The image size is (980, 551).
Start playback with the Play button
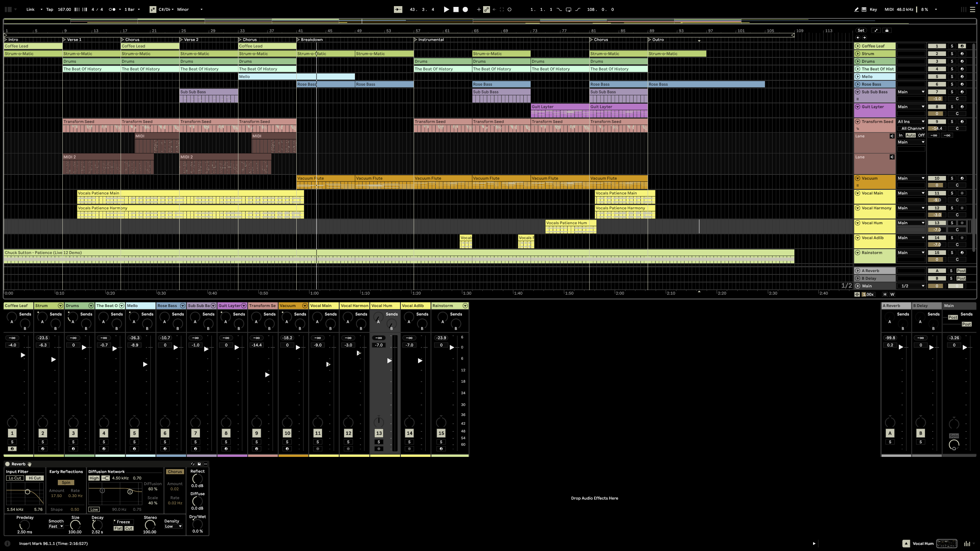click(x=446, y=10)
